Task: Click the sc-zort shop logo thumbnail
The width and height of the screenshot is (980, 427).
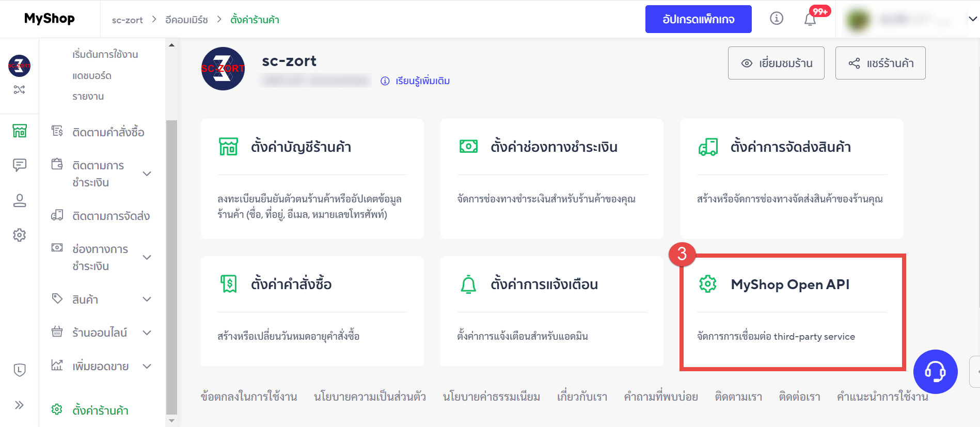Action: click(x=223, y=69)
